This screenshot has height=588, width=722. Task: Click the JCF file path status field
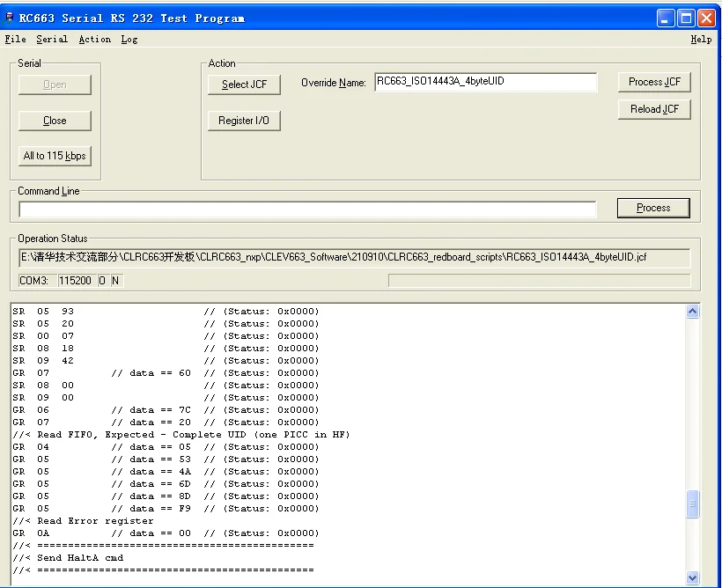click(x=355, y=257)
